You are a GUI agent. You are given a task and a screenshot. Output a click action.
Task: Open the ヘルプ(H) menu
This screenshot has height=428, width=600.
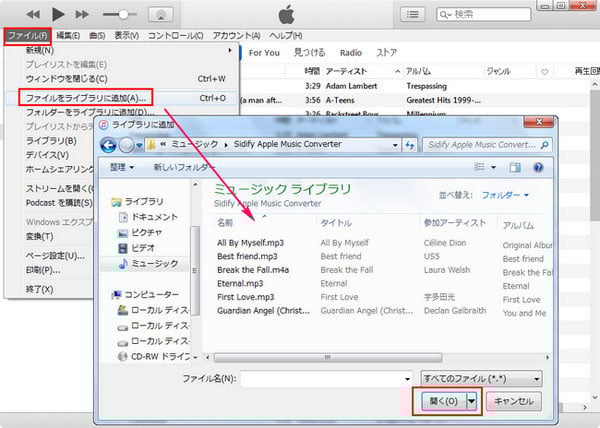[285, 36]
